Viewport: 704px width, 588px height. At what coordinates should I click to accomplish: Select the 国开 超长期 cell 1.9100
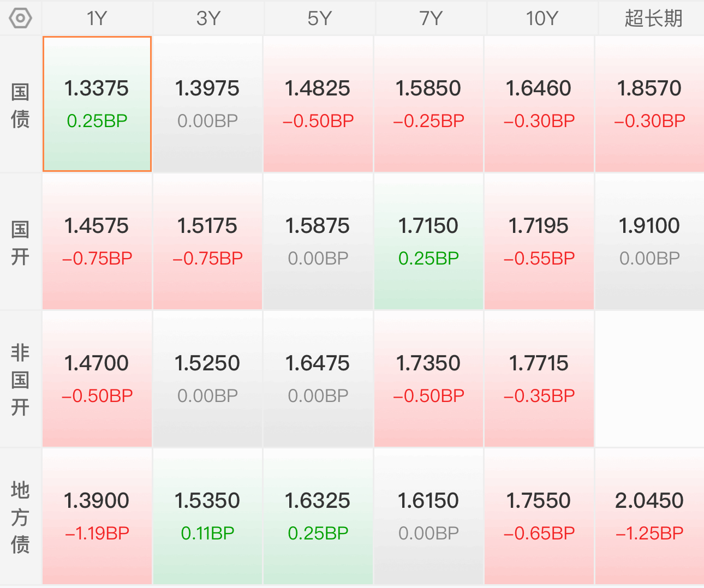649,242
